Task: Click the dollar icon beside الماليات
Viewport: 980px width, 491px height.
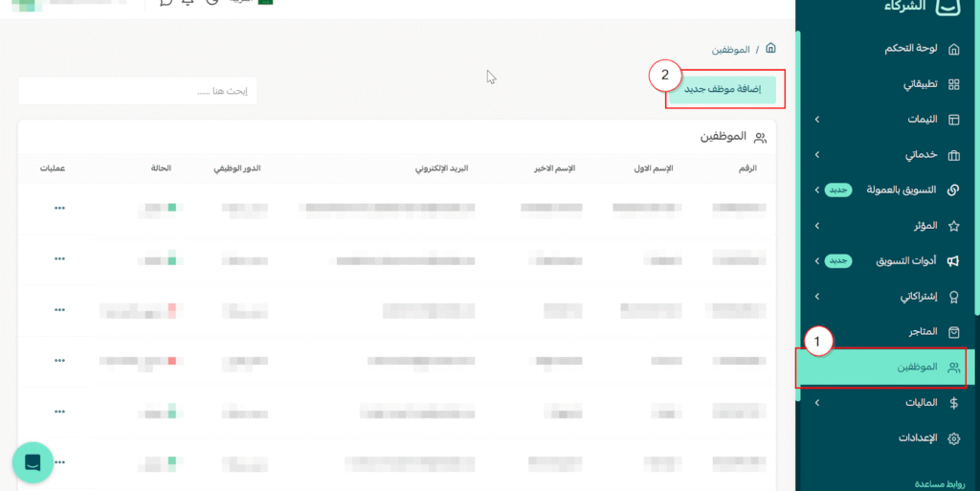Action: (x=953, y=403)
